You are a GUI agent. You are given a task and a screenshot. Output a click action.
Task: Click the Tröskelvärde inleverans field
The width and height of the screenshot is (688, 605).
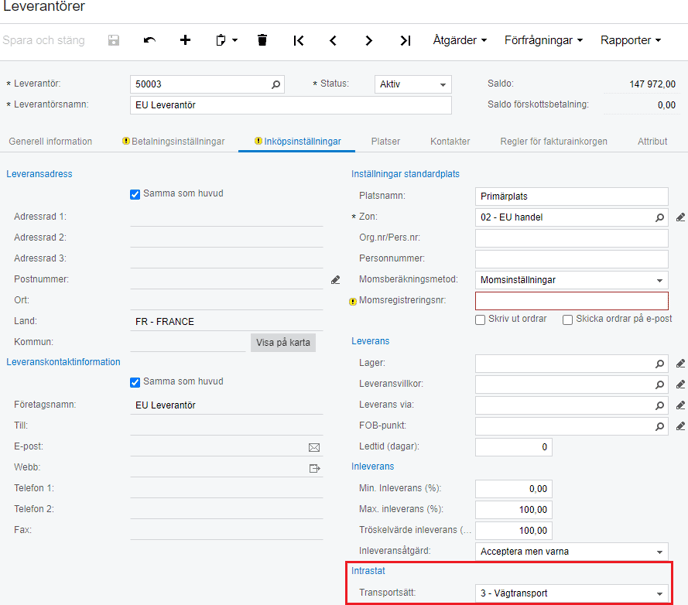tap(514, 531)
